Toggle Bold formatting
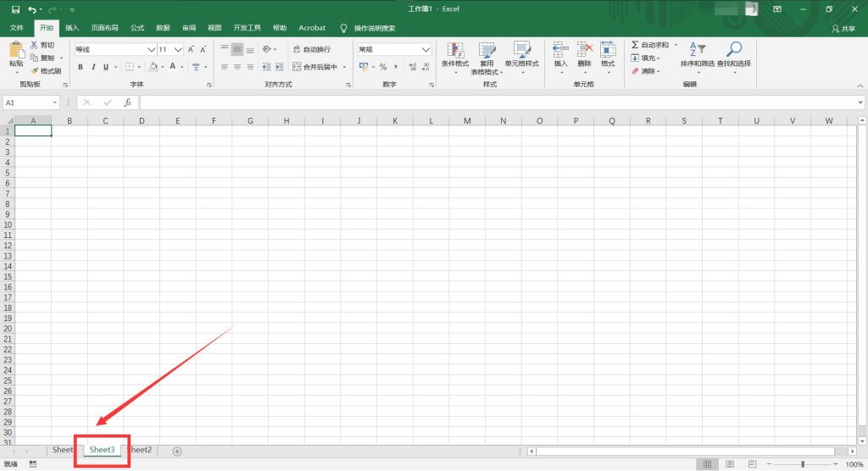The height and width of the screenshot is (471, 868). 81,67
